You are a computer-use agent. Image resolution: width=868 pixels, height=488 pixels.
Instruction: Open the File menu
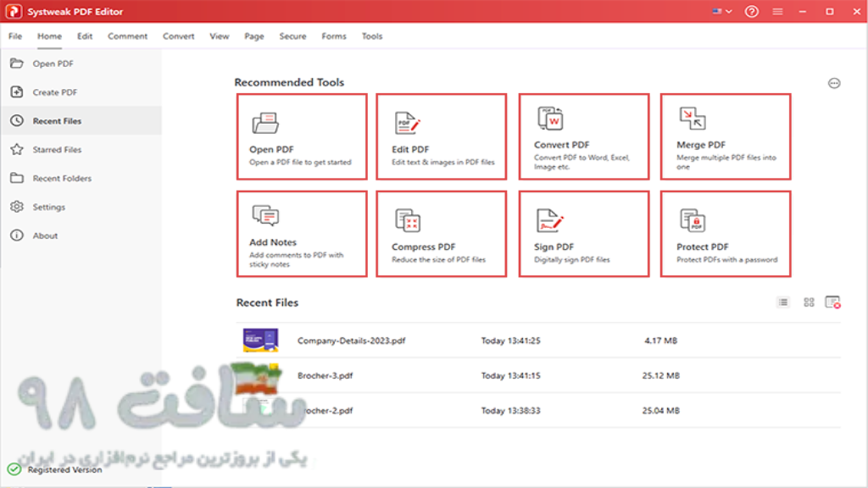pyautogui.click(x=15, y=36)
